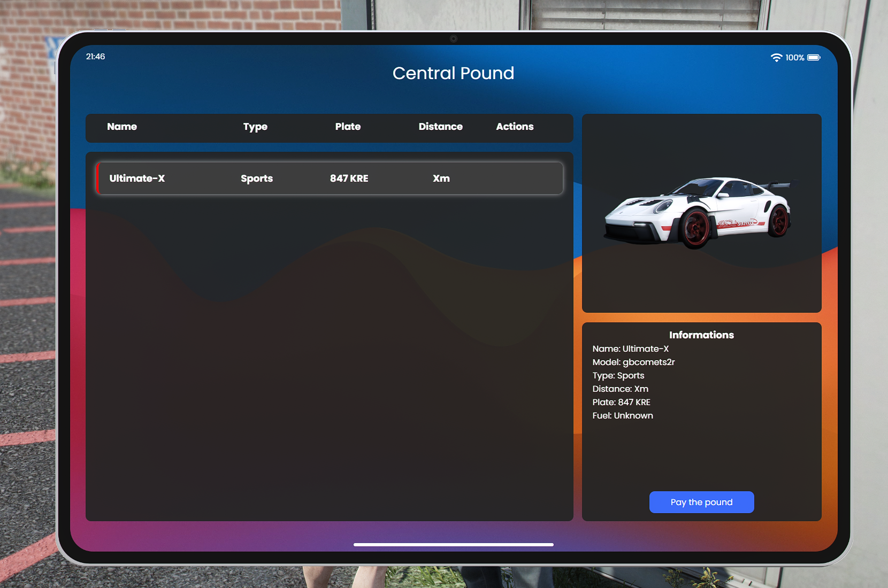
Task: Click the Sports type cell in the row
Action: coord(257,179)
